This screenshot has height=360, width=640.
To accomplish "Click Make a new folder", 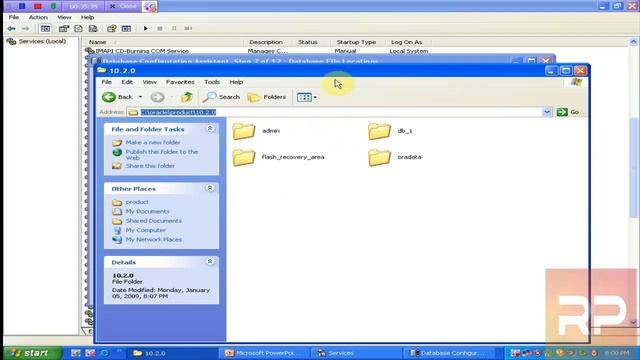I will click(x=153, y=142).
